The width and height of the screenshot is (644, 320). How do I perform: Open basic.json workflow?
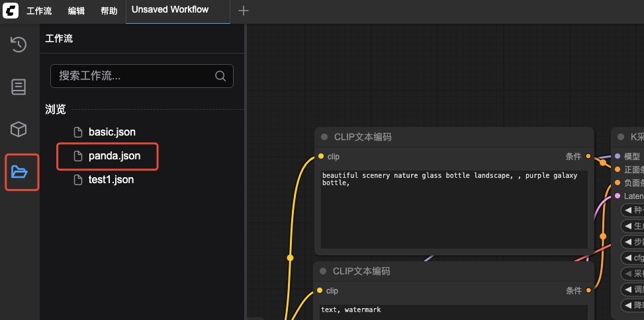pos(112,132)
